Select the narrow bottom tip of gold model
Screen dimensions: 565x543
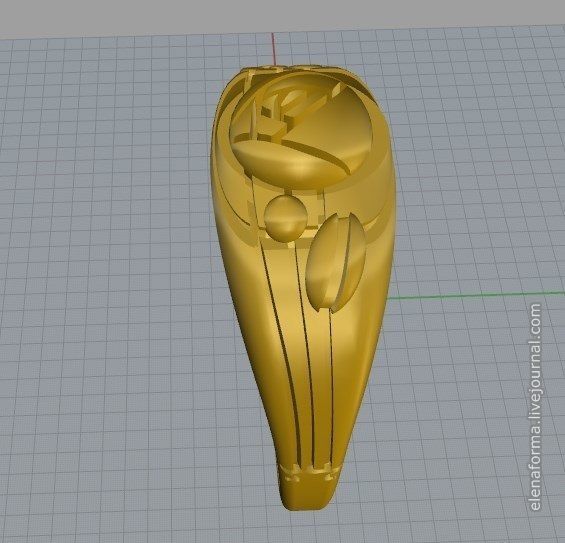[x=309, y=488]
